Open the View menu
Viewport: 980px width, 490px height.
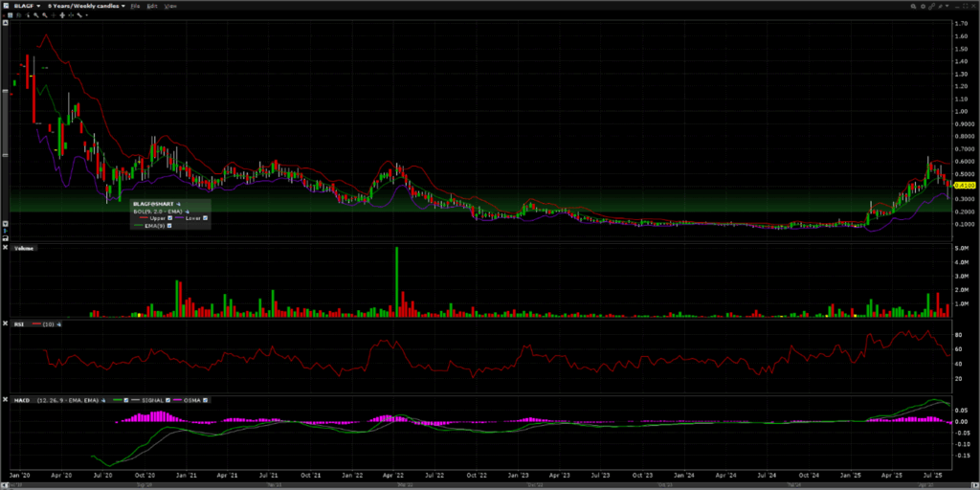coord(170,6)
